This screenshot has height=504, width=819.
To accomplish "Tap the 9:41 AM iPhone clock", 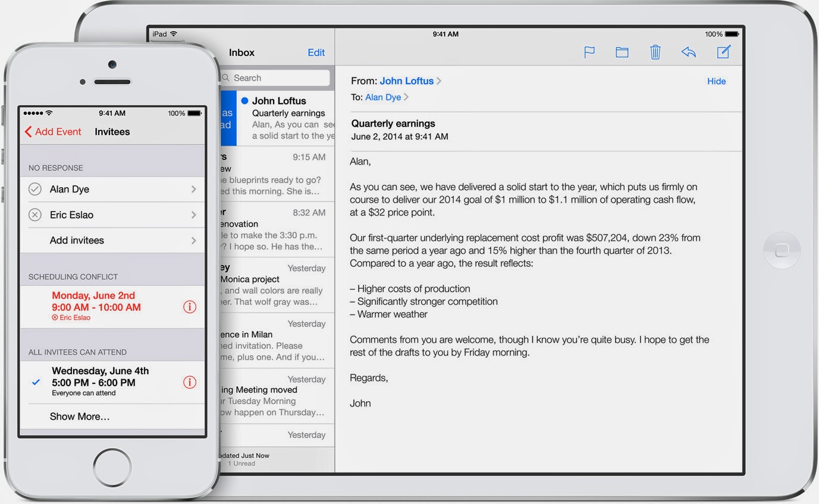I will (112, 113).
